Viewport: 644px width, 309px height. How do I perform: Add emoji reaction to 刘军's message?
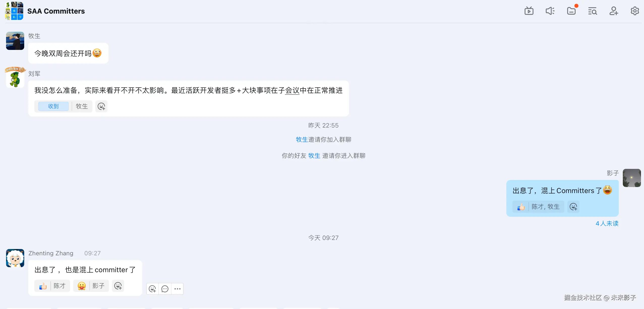[101, 106]
